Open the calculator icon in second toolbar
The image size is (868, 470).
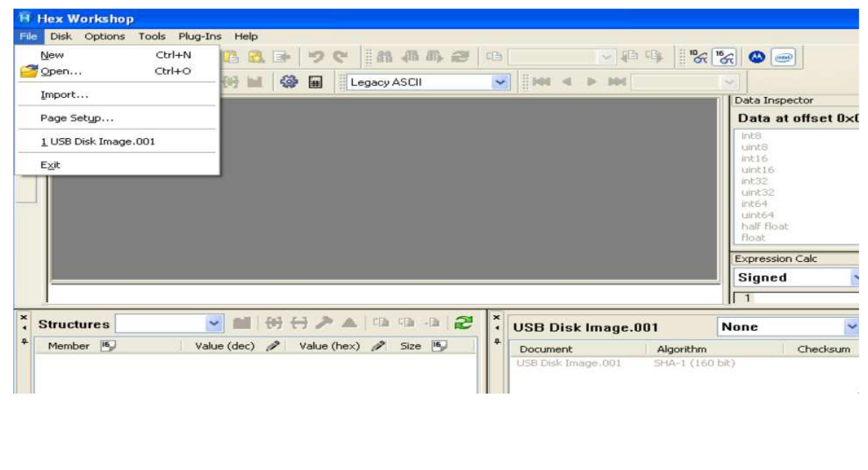pos(315,82)
